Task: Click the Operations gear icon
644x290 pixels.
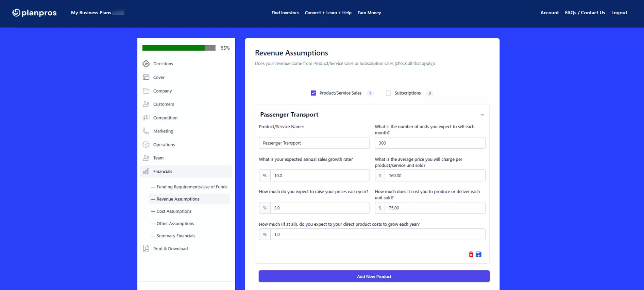Action: [146, 145]
